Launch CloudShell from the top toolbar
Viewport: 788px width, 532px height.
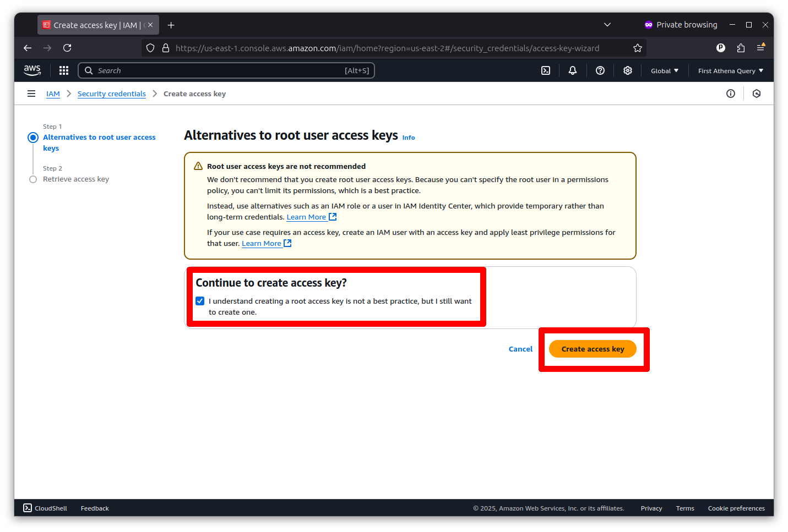pos(546,70)
